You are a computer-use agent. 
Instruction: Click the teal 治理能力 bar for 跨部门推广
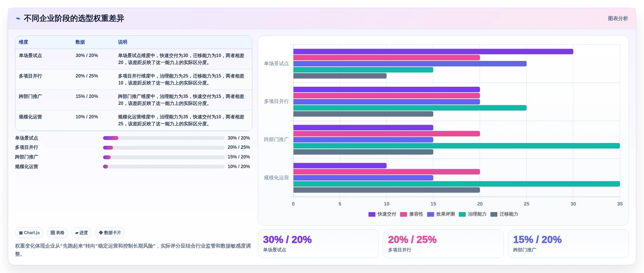tap(456, 146)
